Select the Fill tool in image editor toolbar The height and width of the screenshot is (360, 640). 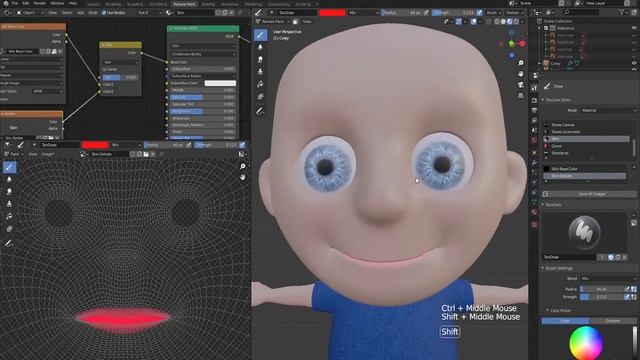point(9,216)
